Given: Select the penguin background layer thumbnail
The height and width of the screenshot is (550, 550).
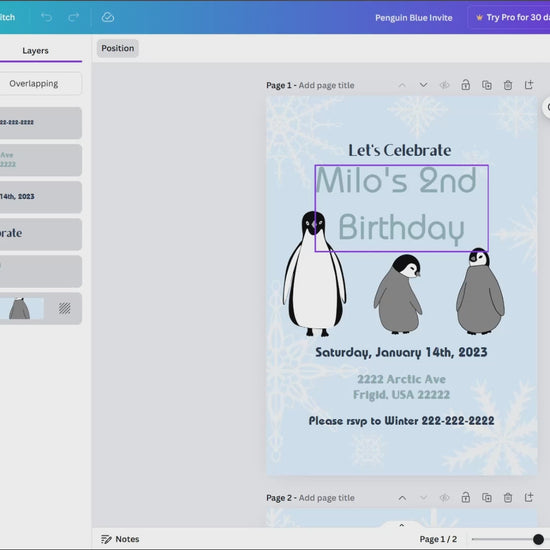Looking at the screenshot, I should pyautogui.click(x=21, y=308).
